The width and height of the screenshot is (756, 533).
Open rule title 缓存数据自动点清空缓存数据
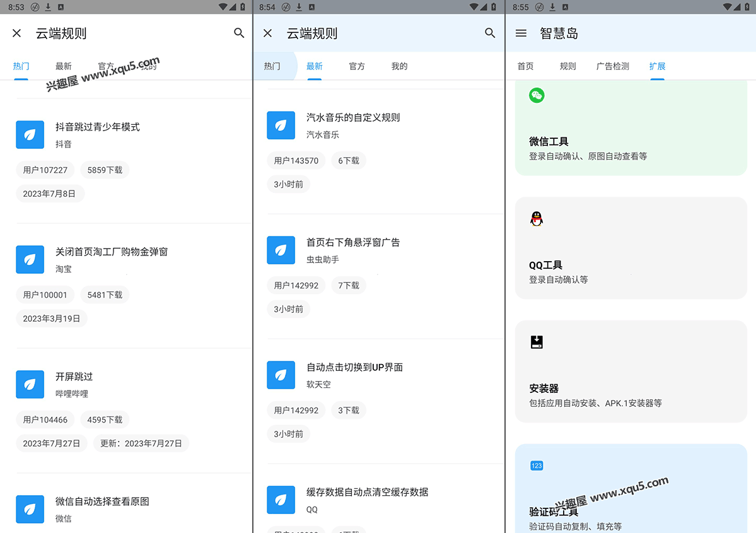(x=368, y=492)
